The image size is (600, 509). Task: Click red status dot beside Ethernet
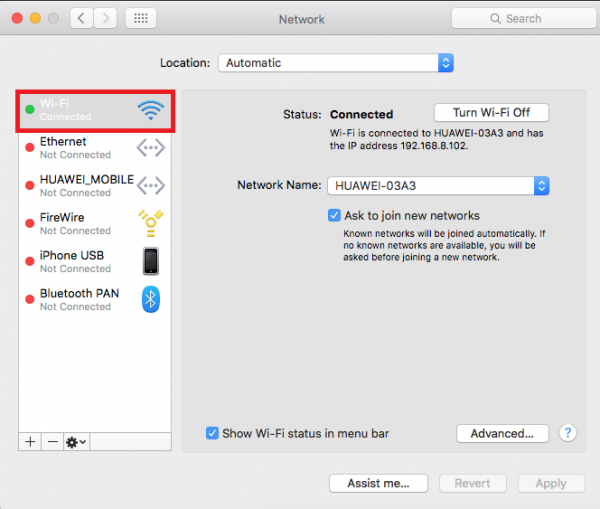[x=29, y=148]
